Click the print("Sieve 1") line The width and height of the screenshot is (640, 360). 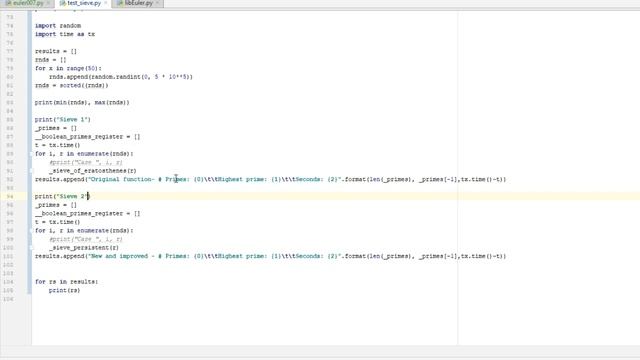click(63, 120)
